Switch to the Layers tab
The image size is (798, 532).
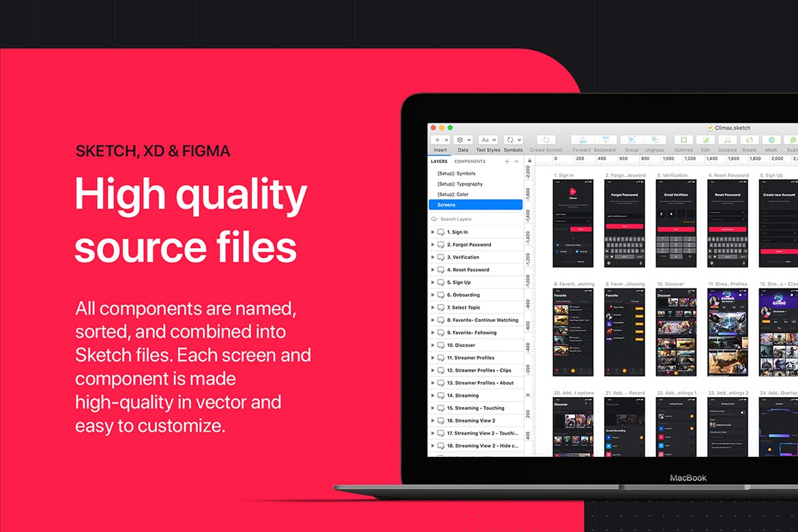439,162
